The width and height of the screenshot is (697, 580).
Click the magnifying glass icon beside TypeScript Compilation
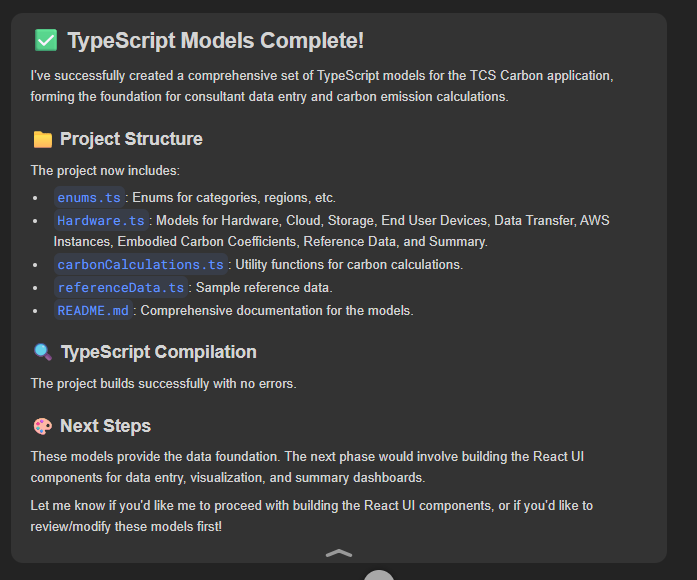(42, 352)
